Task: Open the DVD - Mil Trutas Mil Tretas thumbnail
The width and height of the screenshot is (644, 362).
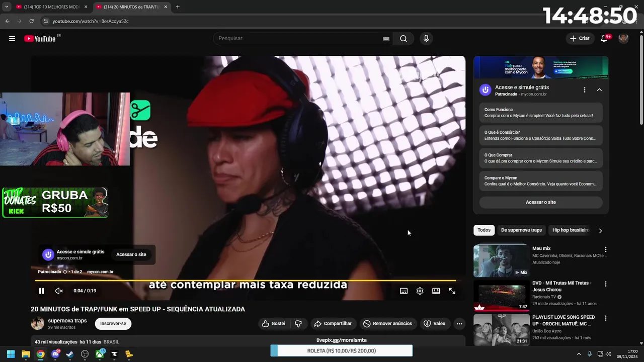Action: [x=502, y=296]
